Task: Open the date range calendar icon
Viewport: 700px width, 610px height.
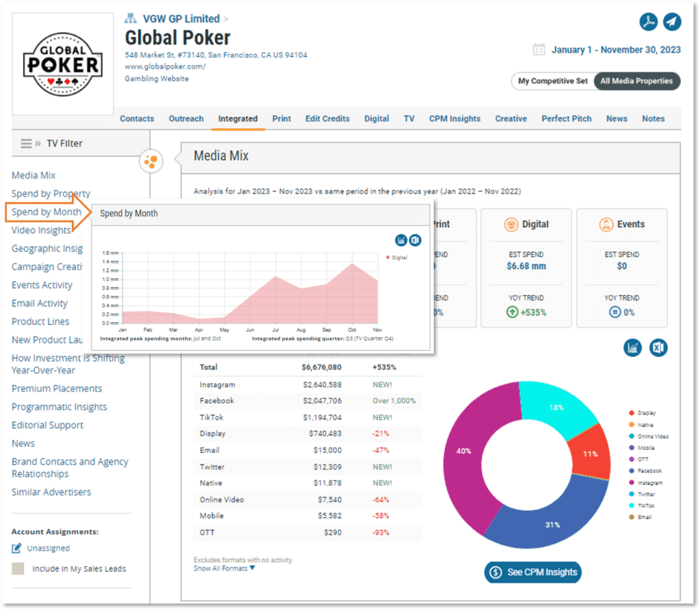Action: [x=539, y=49]
